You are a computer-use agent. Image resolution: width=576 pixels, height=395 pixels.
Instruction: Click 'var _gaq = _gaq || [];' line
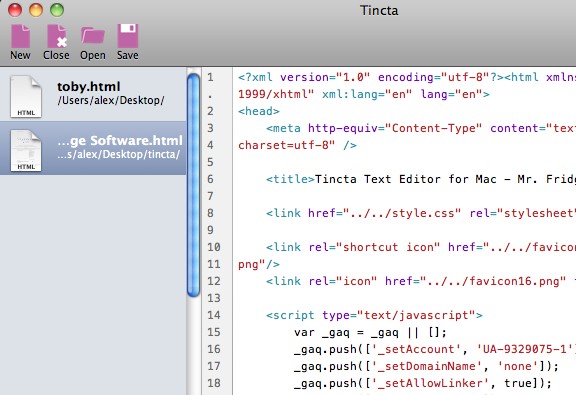click(x=370, y=332)
